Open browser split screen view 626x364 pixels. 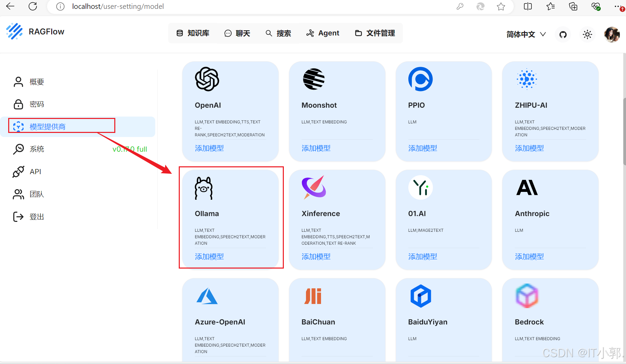528,6
